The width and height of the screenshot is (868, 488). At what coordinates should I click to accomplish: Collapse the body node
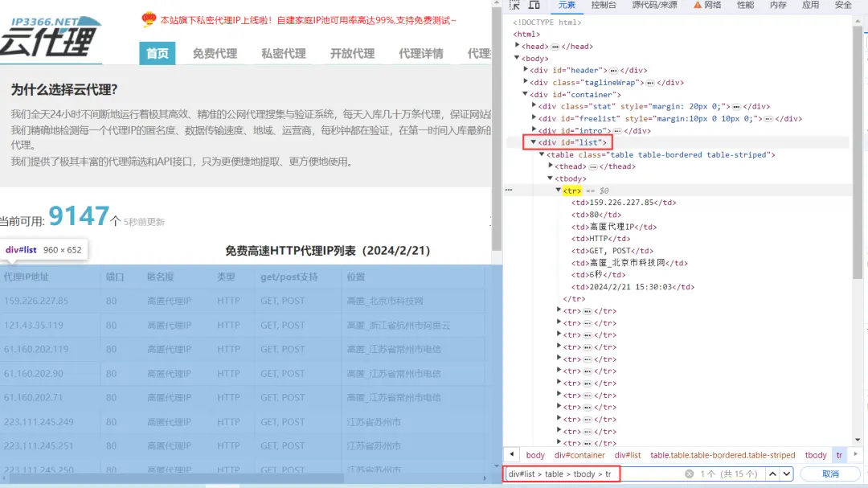(x=517, y=58)
